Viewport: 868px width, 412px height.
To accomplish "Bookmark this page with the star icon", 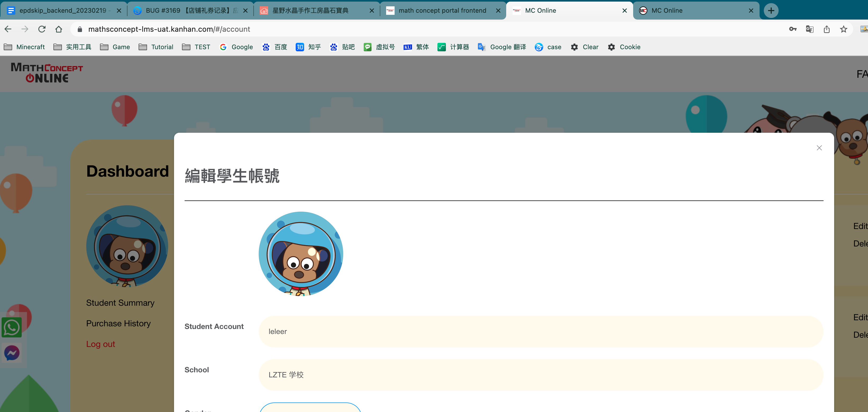I will (x=843, y=29).
